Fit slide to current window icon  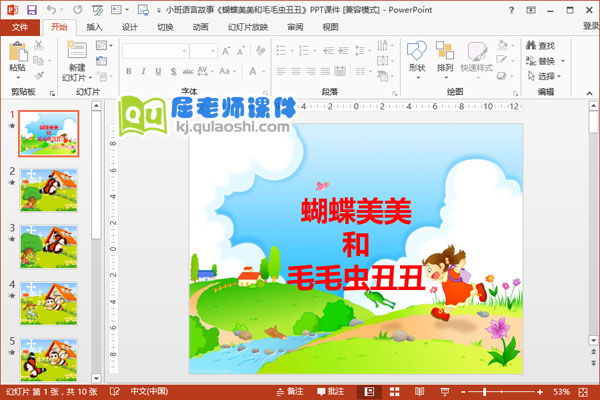point(583,392)
